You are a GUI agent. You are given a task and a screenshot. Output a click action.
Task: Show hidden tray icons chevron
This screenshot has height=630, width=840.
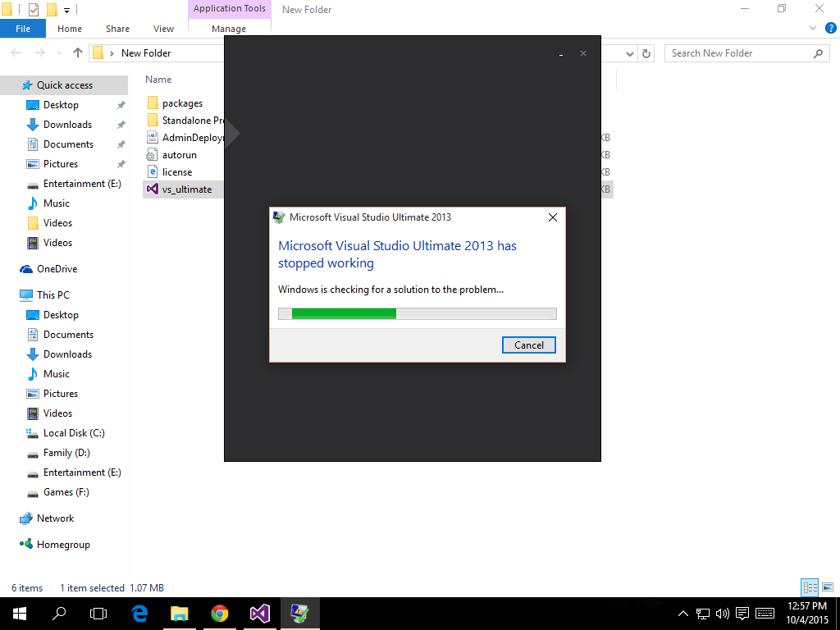click(683, 614)
